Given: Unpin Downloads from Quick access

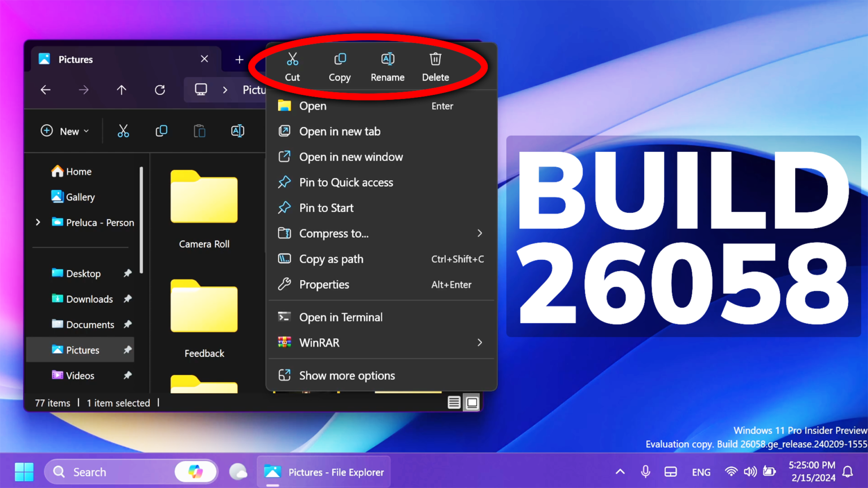Looking at the screenshot, I should [x=128, y=299].
